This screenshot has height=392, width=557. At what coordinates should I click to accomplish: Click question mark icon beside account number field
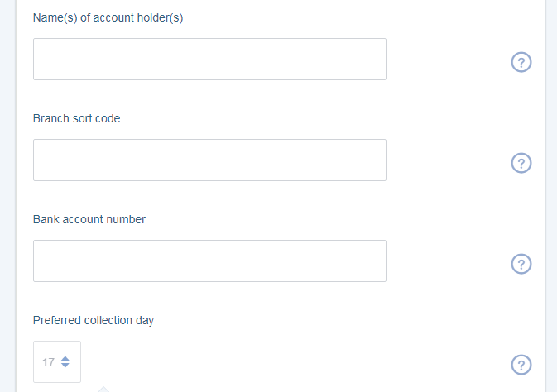pos(521,264)
